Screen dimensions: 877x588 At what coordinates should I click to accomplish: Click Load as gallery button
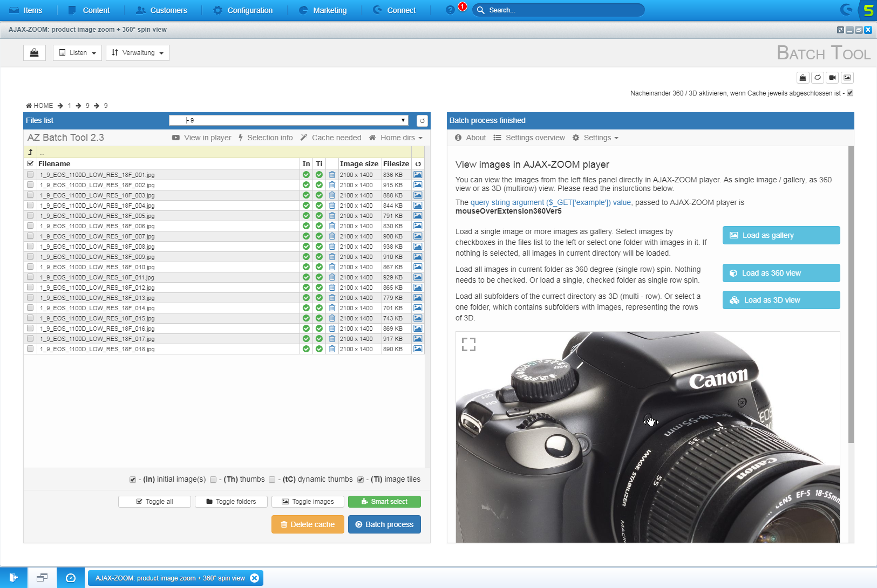coord(781,235)
